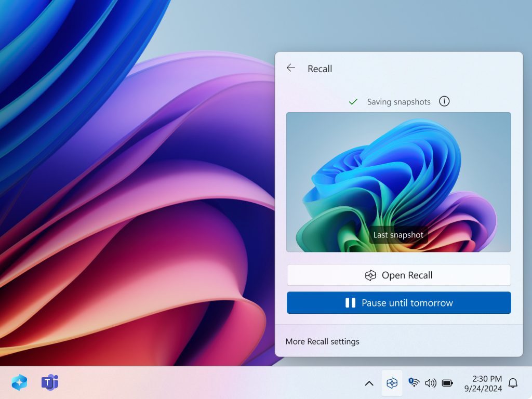The height and width of the screenshot is (399, 532).
Task: Open Copilot from the taskbar
Action: [x=19, y=382]
